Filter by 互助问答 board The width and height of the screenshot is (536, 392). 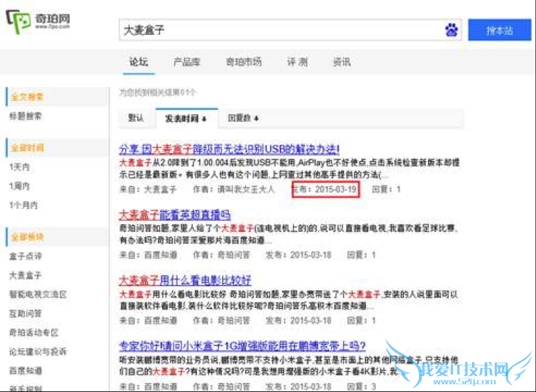coord(26,313)
